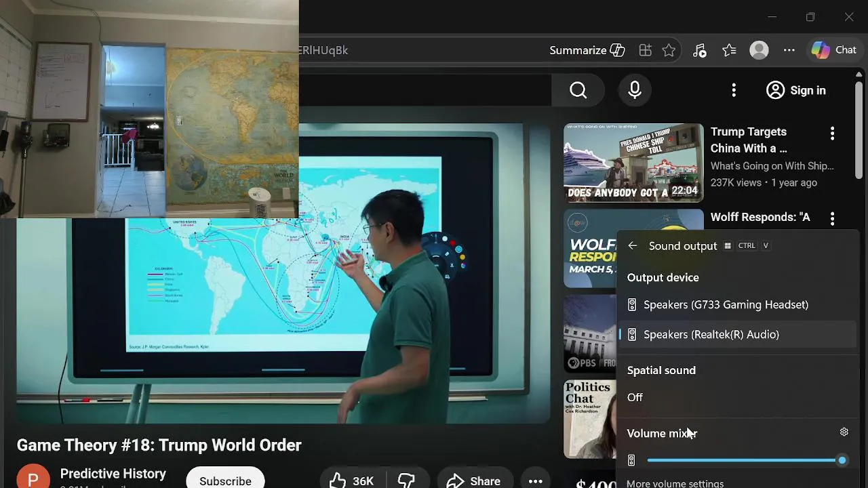Click the voice search microphone button
Viewport: 868px width, 488px height.
point(635,90)
